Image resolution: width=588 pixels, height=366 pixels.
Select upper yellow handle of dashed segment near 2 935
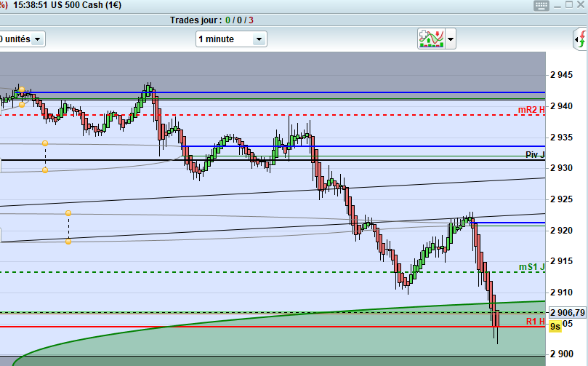click(x=45, y=143)
